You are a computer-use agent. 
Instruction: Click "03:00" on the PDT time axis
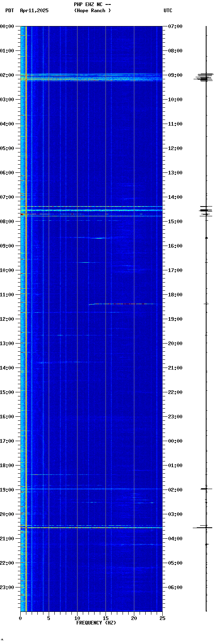7,100
